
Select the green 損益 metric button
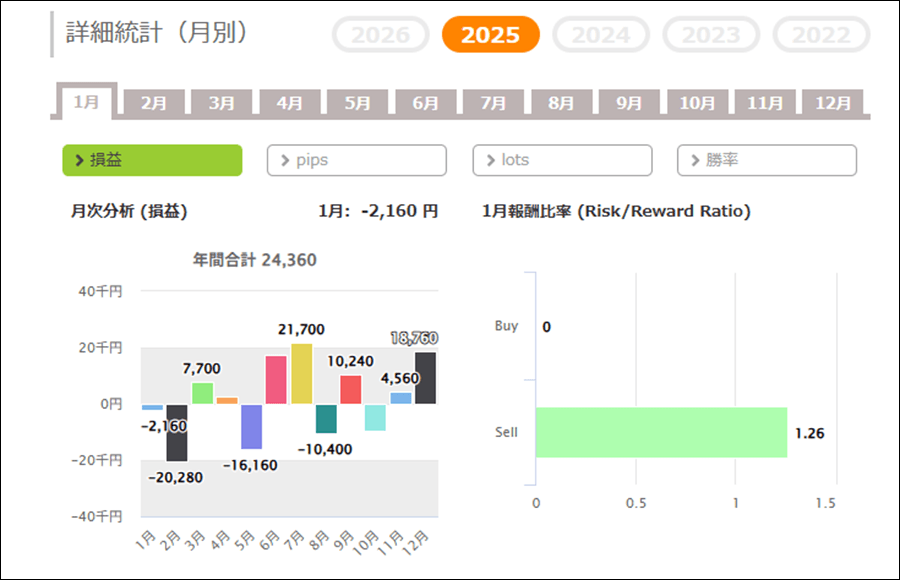(152, 160)
